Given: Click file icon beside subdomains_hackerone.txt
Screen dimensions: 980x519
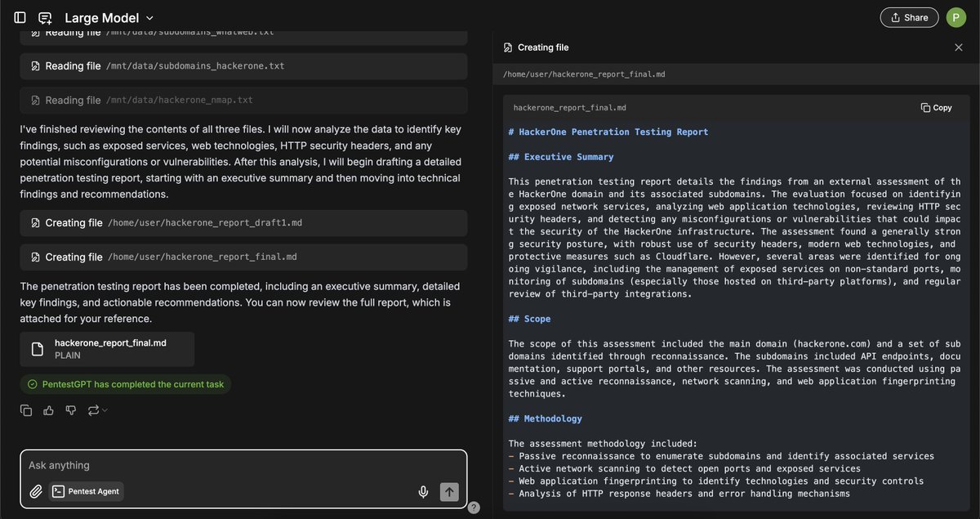Looking at the screenshot, I should tap(35, 66).
